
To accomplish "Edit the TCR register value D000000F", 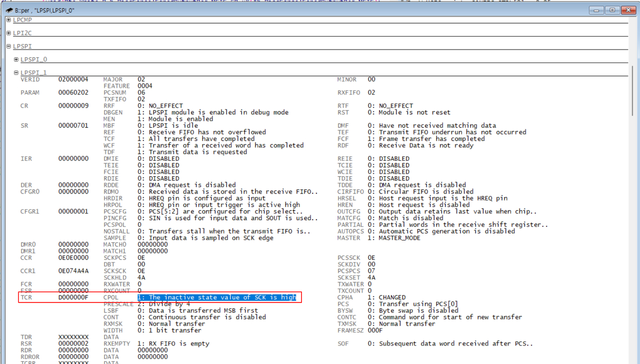I will (x=74, y=297).
